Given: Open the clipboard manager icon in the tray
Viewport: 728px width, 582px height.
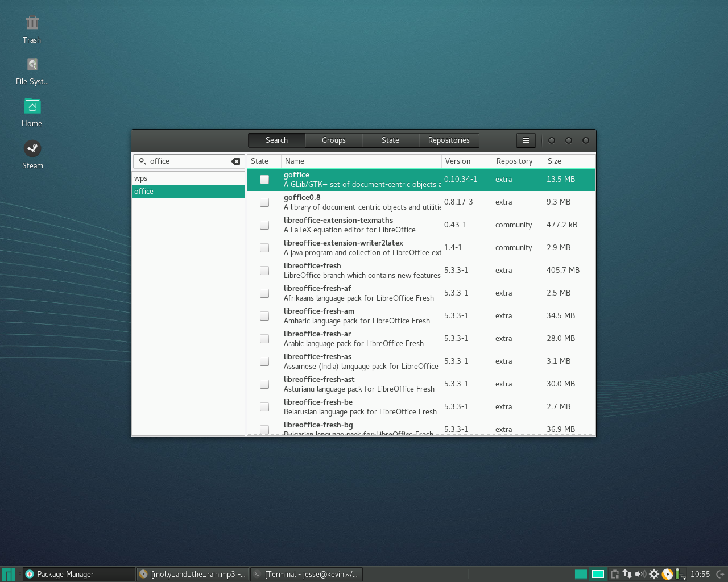Looking at the screenshot, I should (x=616, y=574).
